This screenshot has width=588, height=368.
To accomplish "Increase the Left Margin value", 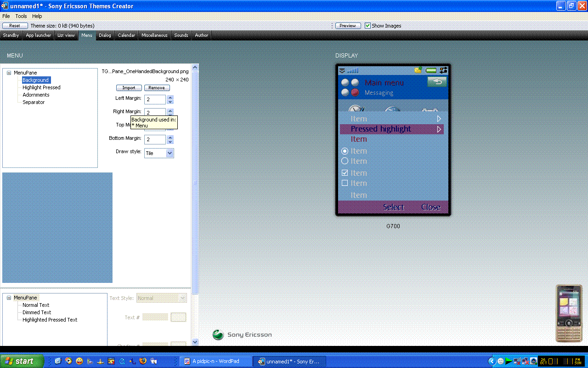I will pos(170,98).
